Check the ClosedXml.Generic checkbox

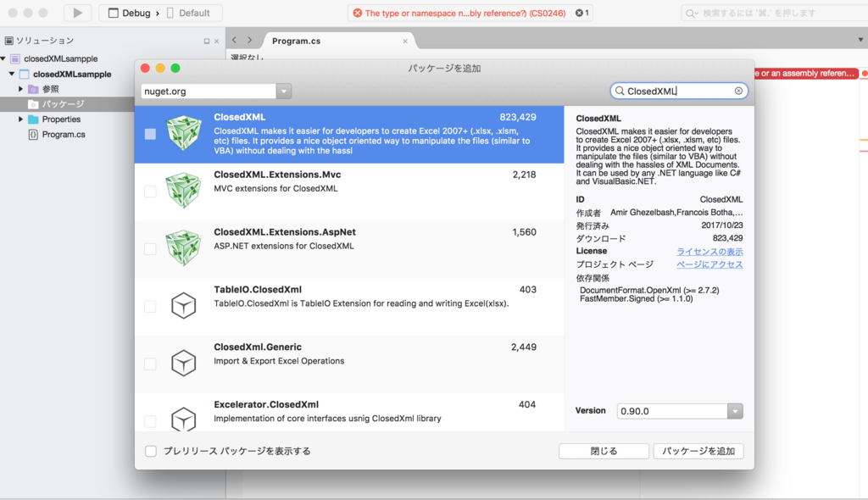click(150, 364)
